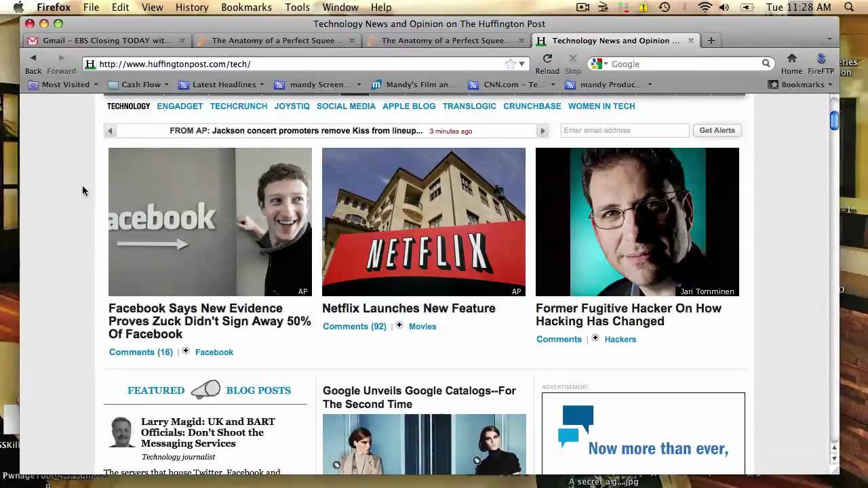This screenshot has height=488, width=868.
Task: Open the ENGADGET section link
Action: click(180, 106)
